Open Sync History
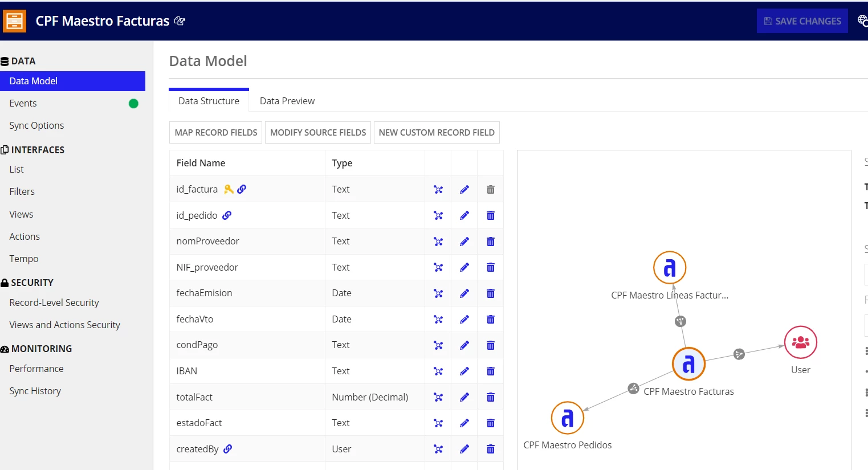The height and width of the screenshot is (470, 868). tap(35, 391)
